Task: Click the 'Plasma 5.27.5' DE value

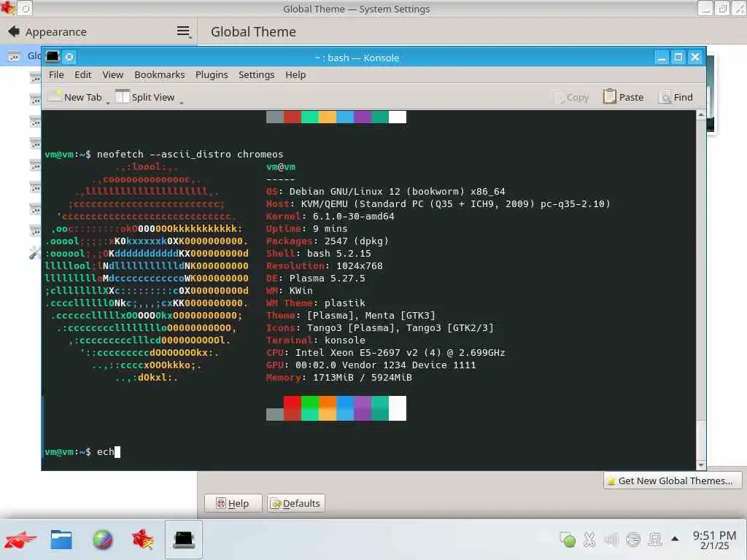Action: click(x=328, y=278)
